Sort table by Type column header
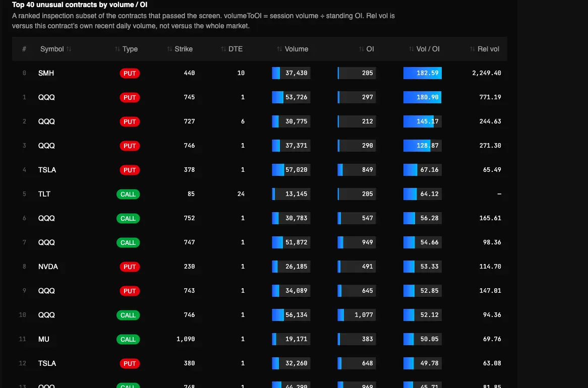This screenshot has width=588, height=388. (127, 49)
